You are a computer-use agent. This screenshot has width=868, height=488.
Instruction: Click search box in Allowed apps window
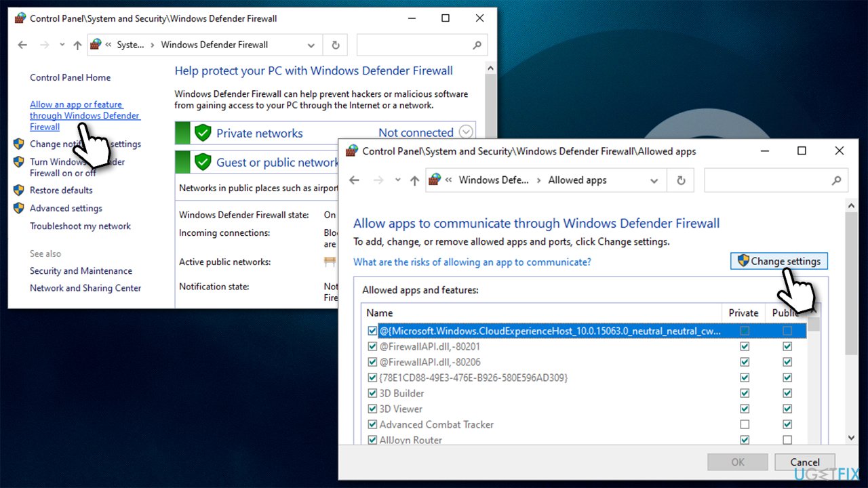coord(776,181)
